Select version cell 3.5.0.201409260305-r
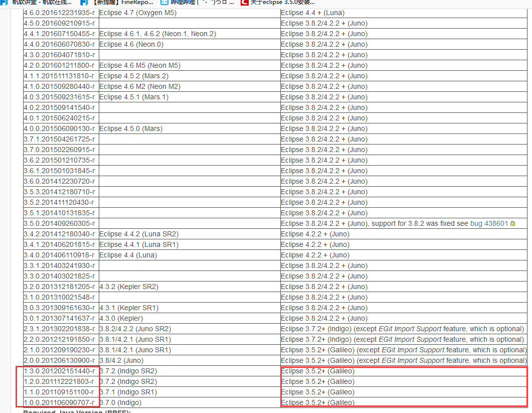 (x=61, y=223)
